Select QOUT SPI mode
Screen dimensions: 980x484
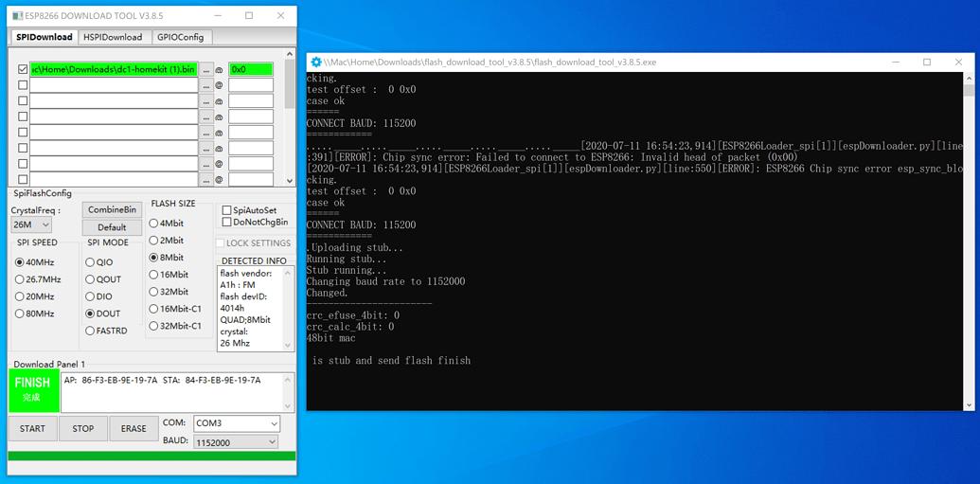click(90, 278)
